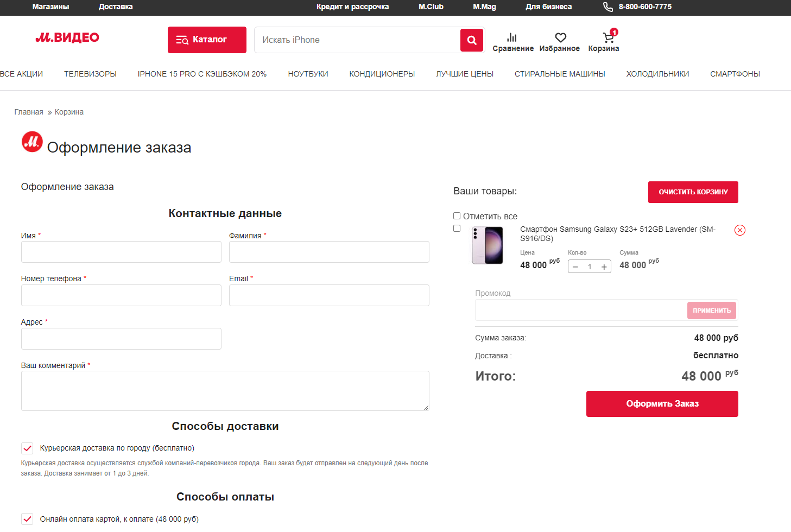Open СТИРАЛЬНЫЕ МАШИНЫ category
Image resolution: width=791 pixels, height=532 pixels.
(x=560, y=74)
